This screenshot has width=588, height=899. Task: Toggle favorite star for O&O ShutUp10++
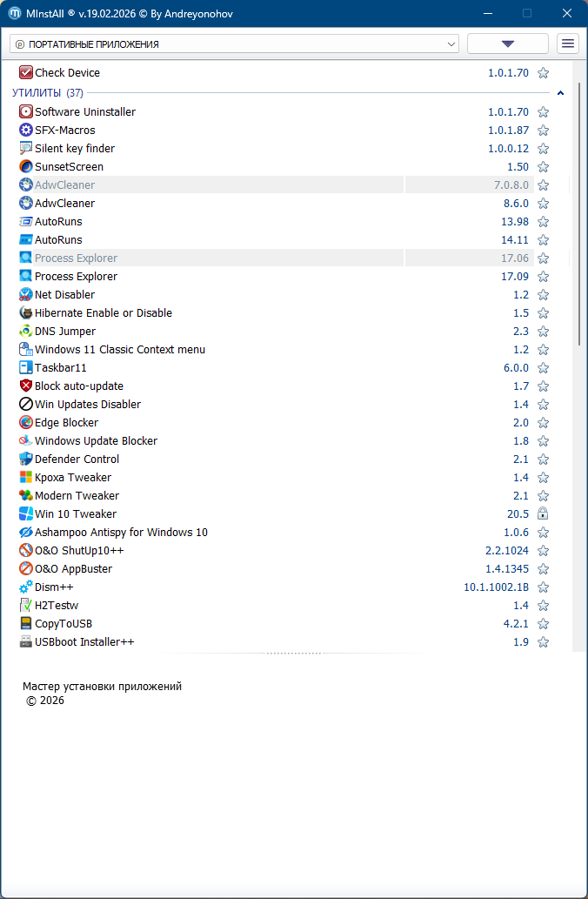click(543, 551)
